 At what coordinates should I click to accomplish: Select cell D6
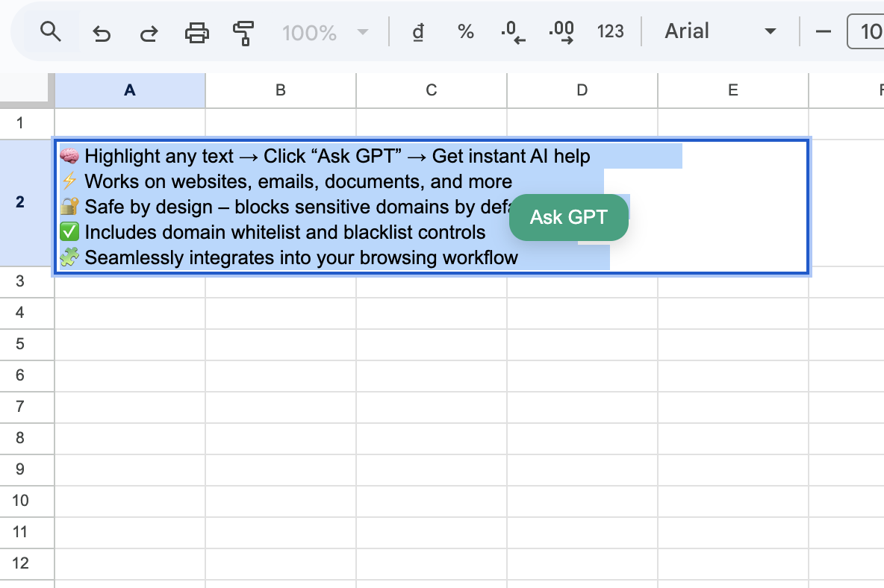click(582, 375)
